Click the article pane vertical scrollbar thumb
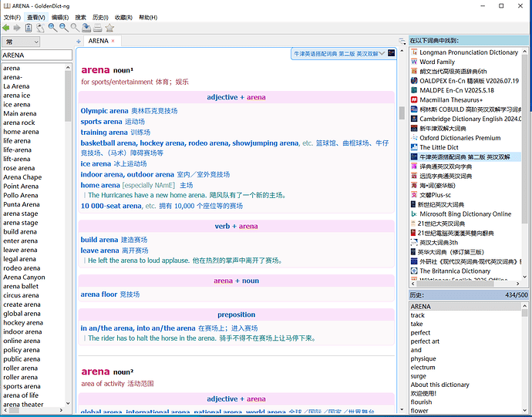The width and height of the screenshot is (532, 417). click(x=402, y=113)
